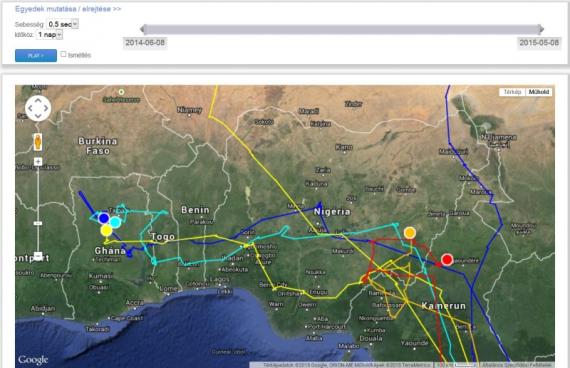Viewport: 570px width, 368px height.
Task: Click the Google logo link
Action: [x=33, y=360]
